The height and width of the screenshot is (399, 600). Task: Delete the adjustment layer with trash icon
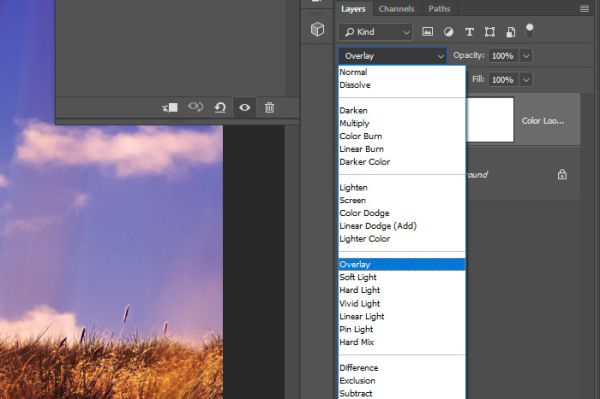269,108
